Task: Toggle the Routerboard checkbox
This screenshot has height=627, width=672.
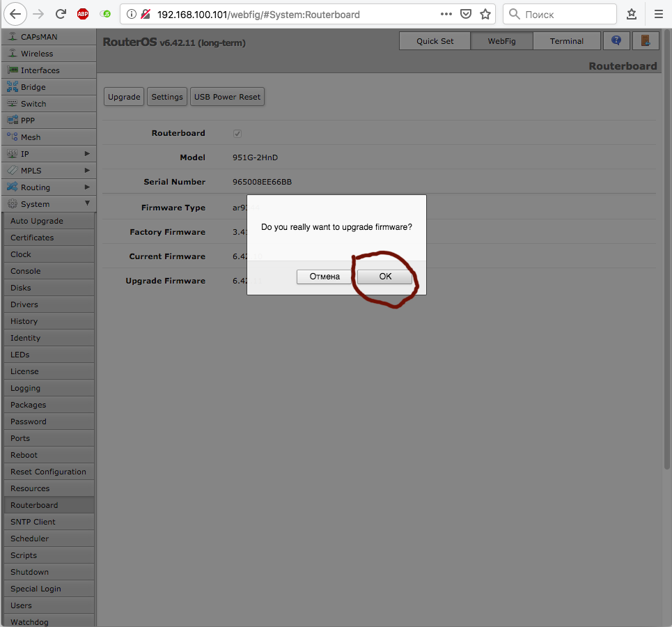Action: [237, 133]
